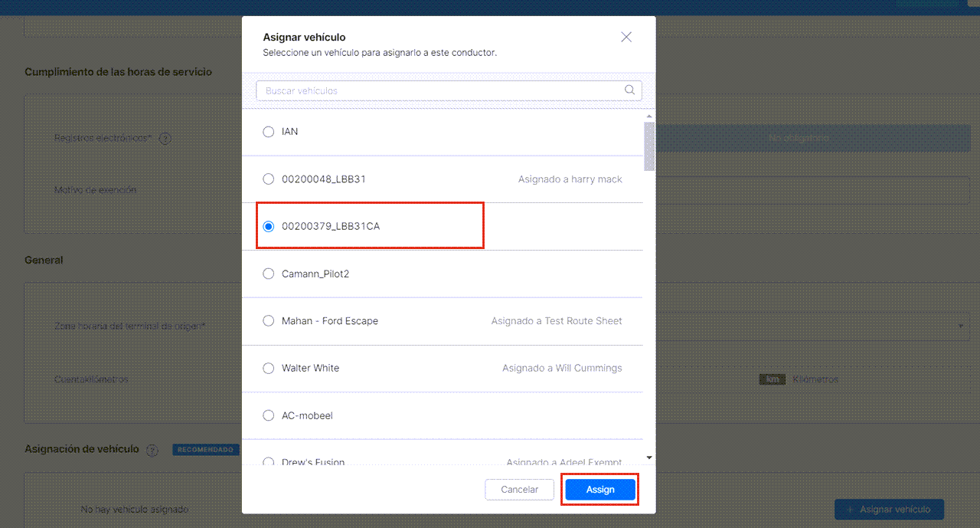980x528 pixels.
Task: Click the vehicle list scrollbar thumb
Action: (x=649, y=146)
